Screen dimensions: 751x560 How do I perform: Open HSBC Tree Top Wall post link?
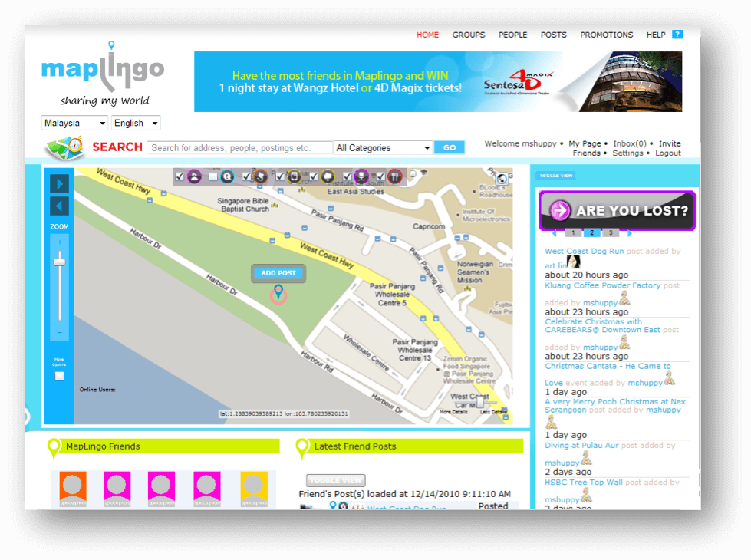pyautogui.click(x=583, y=482)
